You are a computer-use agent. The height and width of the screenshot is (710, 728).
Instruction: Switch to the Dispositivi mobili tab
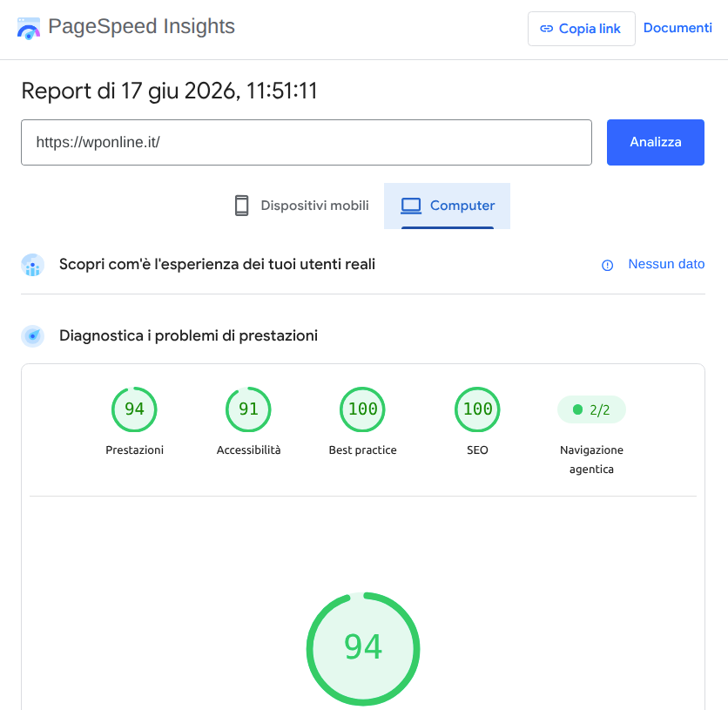[301, 206]
